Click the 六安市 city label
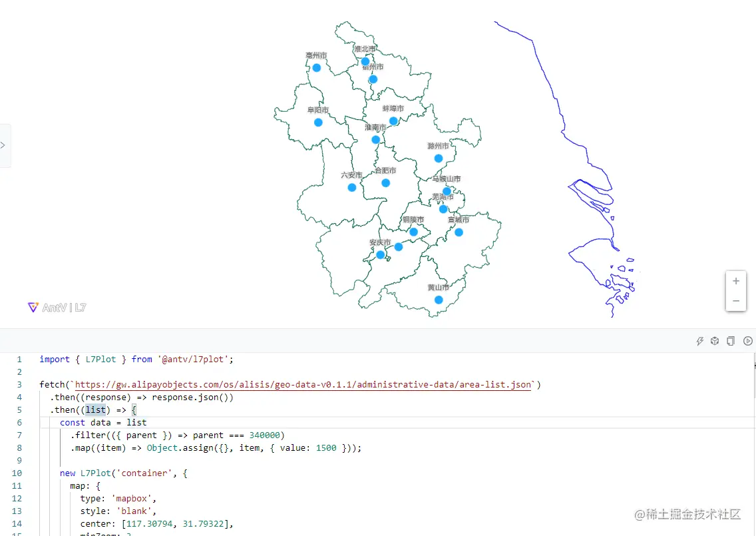The image size is (756, 536). (351, 175)
